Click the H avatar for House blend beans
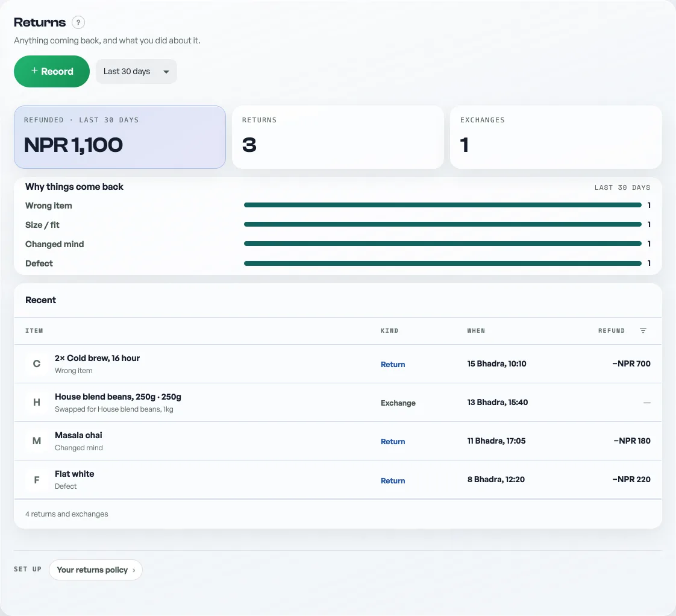This screenshot has height=616, width=676. pos(37,403)
